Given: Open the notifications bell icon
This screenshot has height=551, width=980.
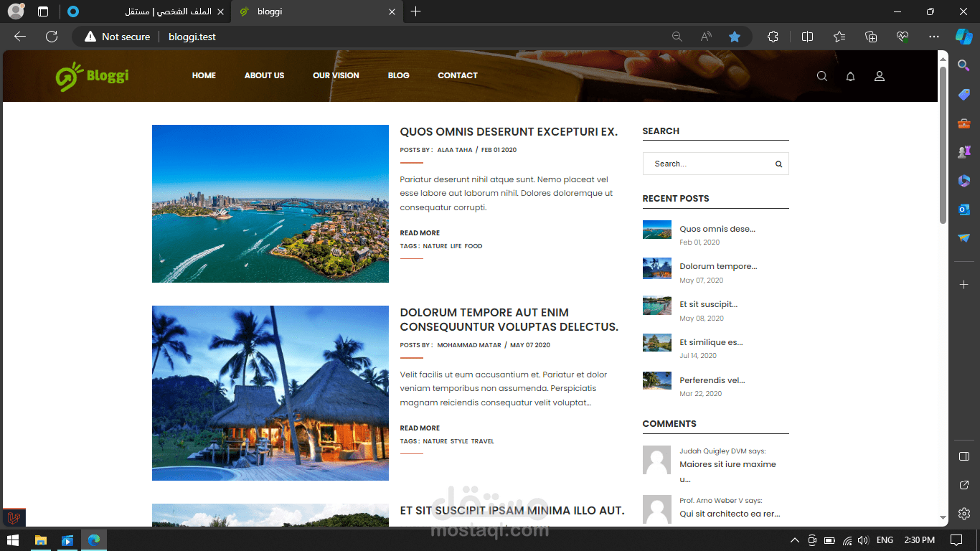Looking at the screenshot, I should point(851,76).
